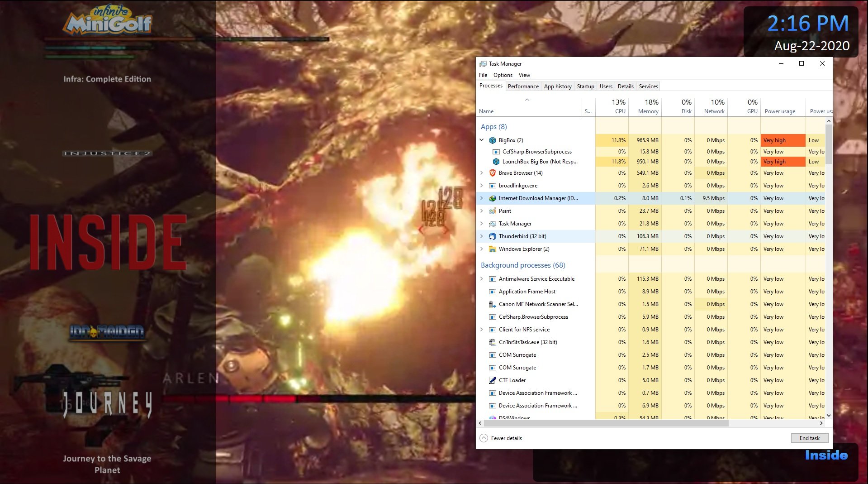Click the broadlinkgo.exe process icon
The image size is (868, 484).
(x=493, y=186)
